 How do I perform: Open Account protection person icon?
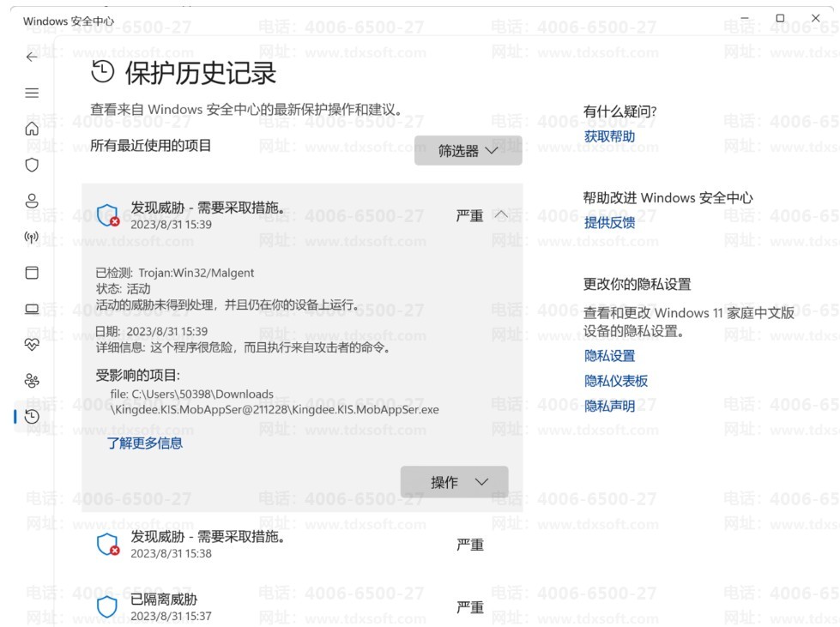click(32, 201)
